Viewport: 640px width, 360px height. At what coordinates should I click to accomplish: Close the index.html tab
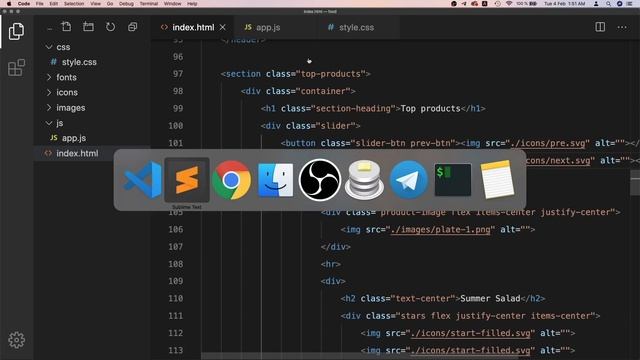(x=222, y=27)
